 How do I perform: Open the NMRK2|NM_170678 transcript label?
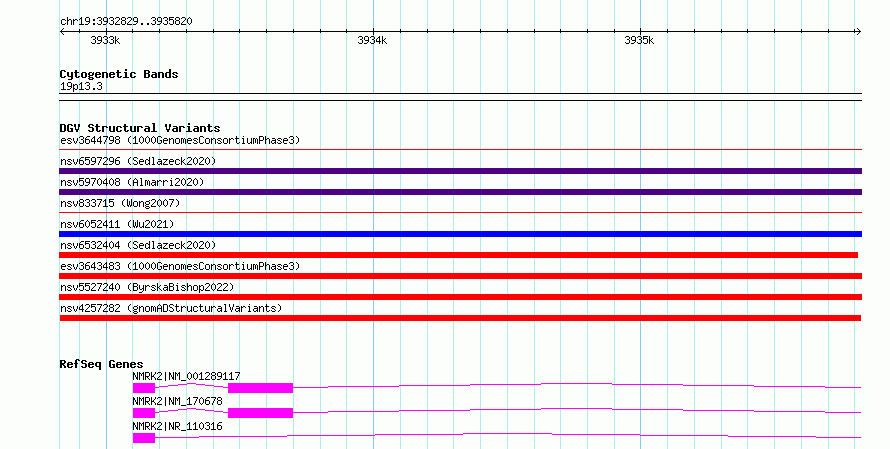(x=177, y=401)
